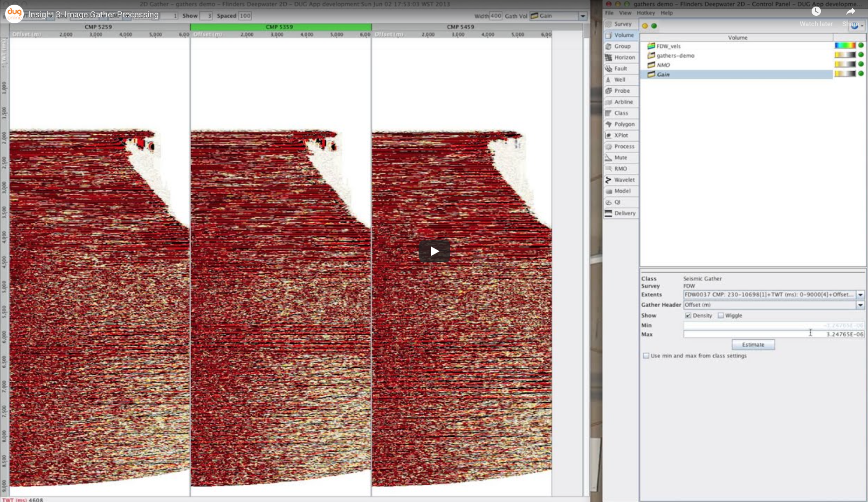Check Use min and max from class settings
Viewport: 868px width, 502px height.
[646, 356]
